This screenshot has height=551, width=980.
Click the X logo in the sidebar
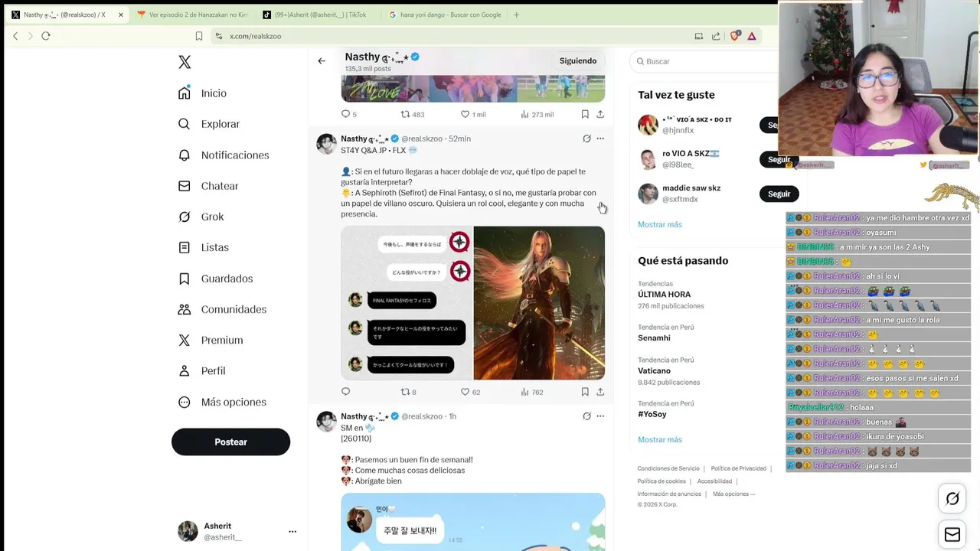(185, 62)
